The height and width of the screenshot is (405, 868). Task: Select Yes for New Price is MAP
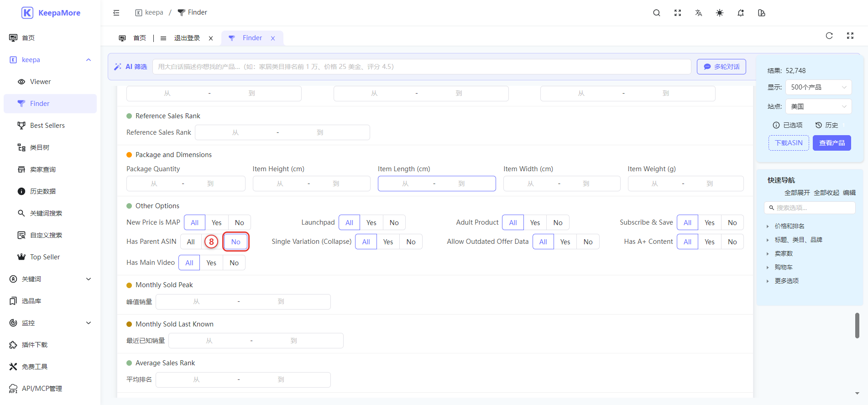217,223
